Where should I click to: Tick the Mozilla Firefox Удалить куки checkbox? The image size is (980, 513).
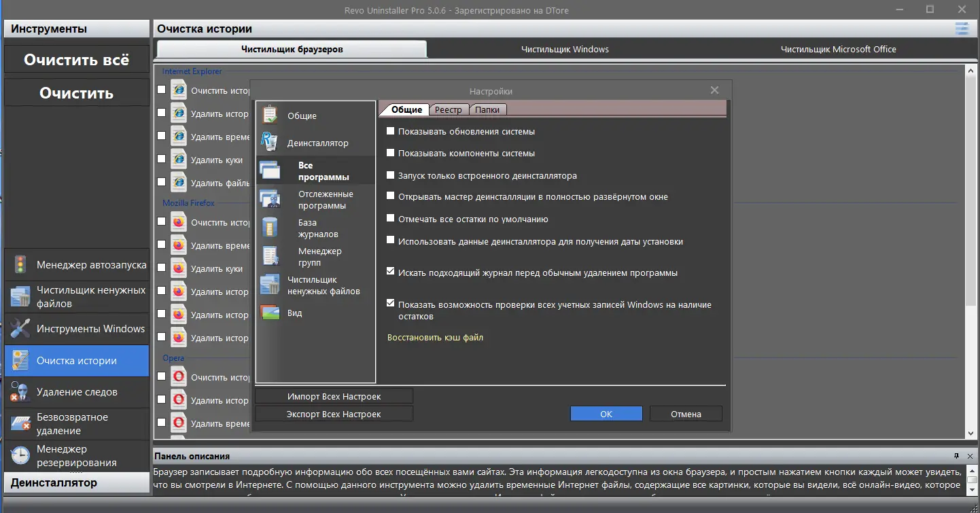(x=162, y=268)
